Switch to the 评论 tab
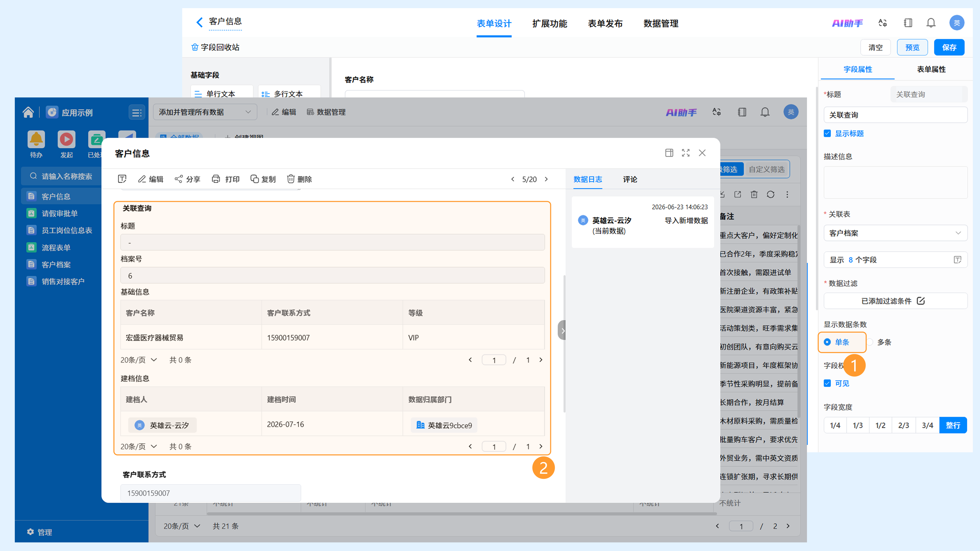 [x=630, y=179]
